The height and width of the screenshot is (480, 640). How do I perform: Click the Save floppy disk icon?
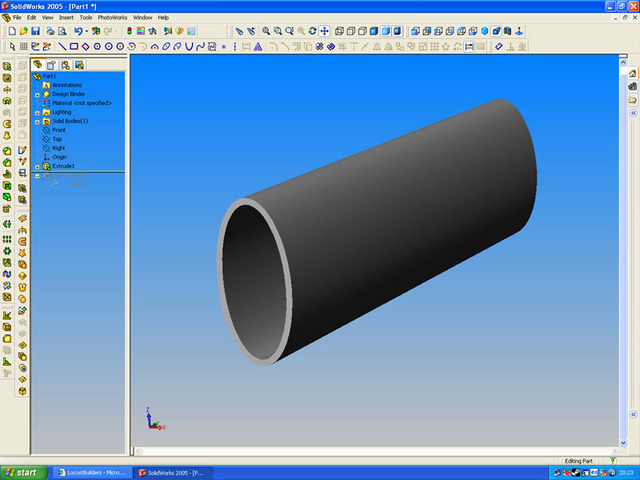36,31
